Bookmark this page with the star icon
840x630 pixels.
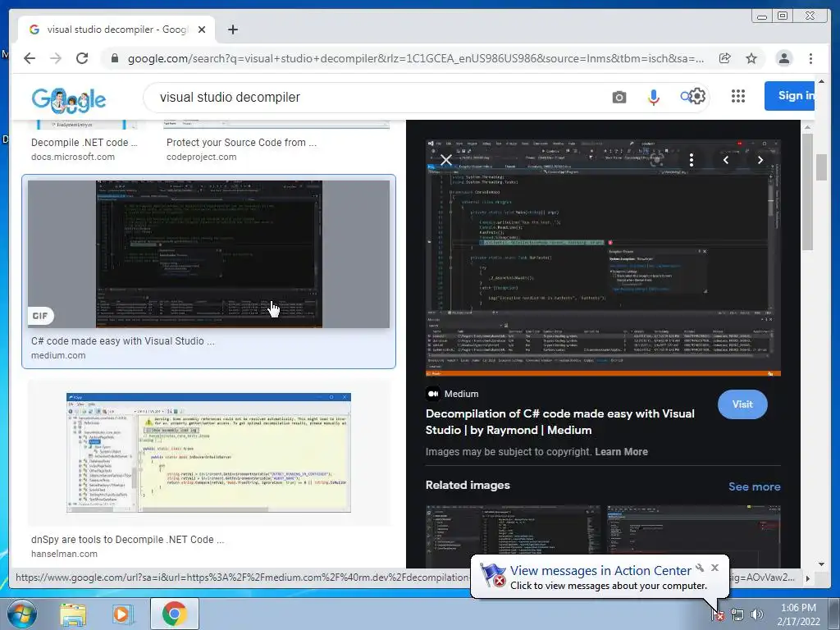751,58
